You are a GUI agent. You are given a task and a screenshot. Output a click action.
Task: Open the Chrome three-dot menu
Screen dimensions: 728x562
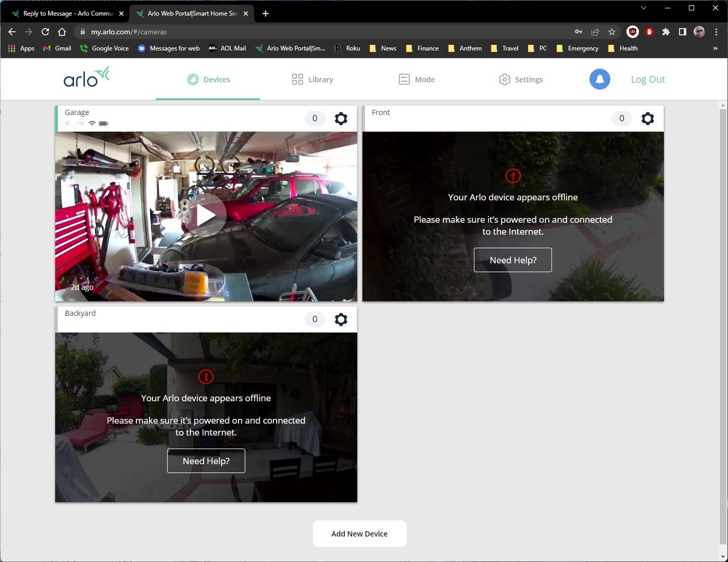click(717, 32)
